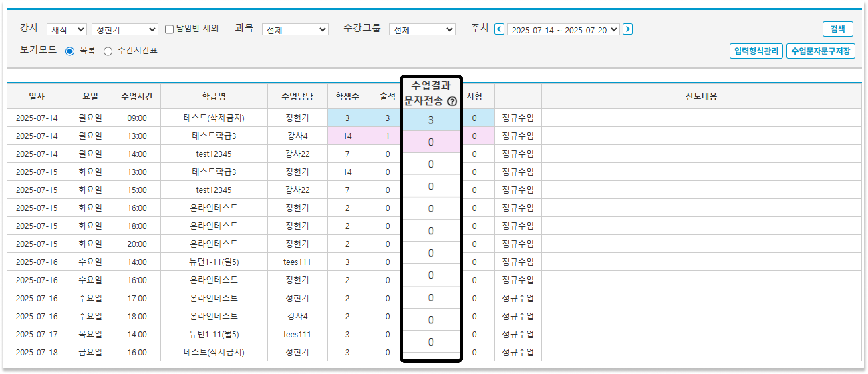Select 목록 view mode radio

70,51
